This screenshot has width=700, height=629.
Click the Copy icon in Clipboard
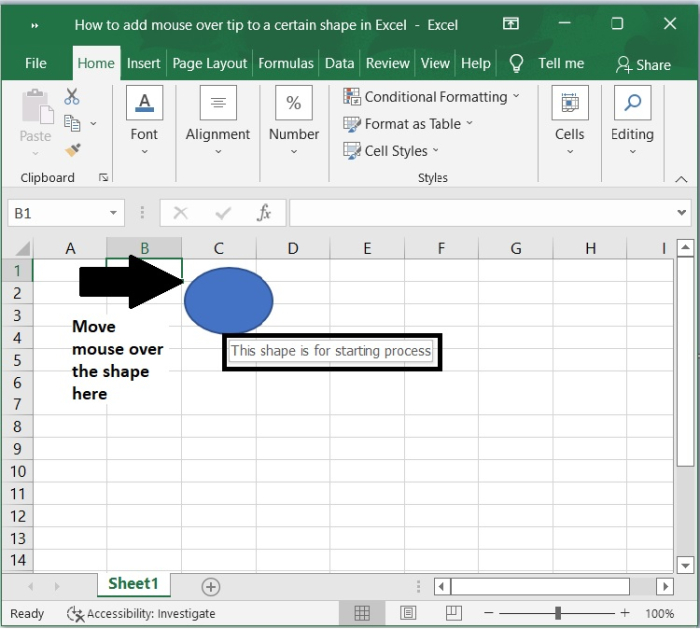[x=72, y=123]
